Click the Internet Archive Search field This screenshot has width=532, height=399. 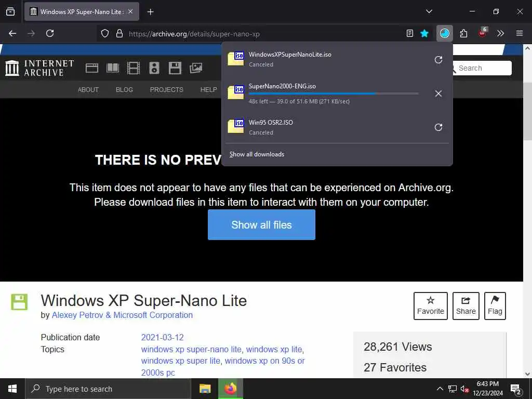click(482, 68)
